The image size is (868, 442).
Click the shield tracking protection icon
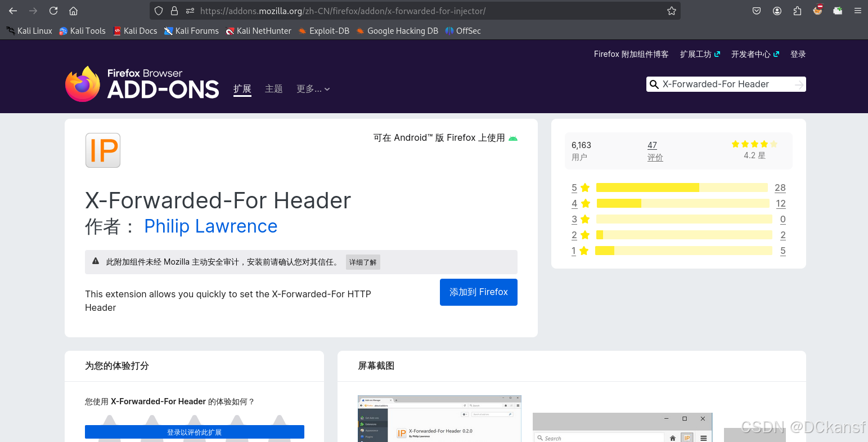pos(159,11)
